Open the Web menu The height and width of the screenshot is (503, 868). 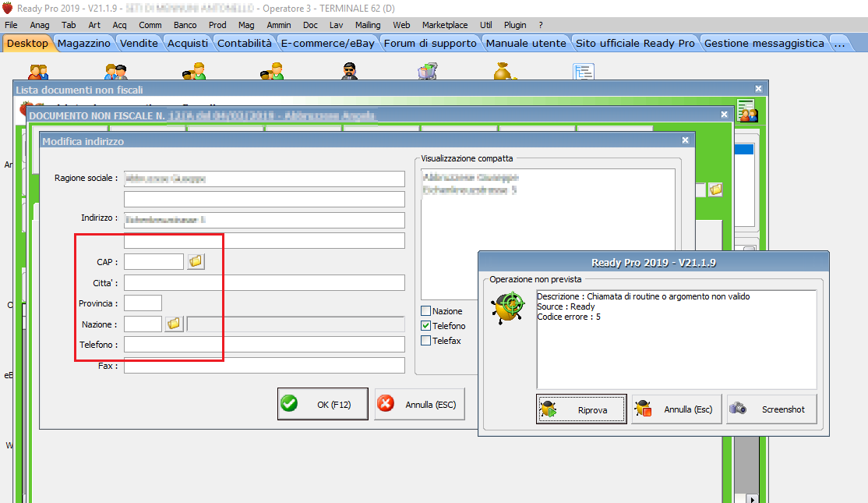pyautogui.click(x=401, y=25)
